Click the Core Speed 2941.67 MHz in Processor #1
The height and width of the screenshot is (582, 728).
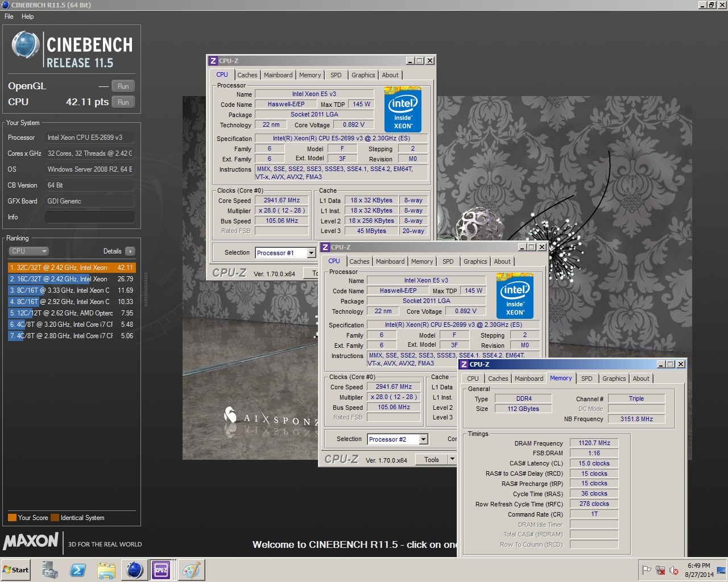(282, 200)
